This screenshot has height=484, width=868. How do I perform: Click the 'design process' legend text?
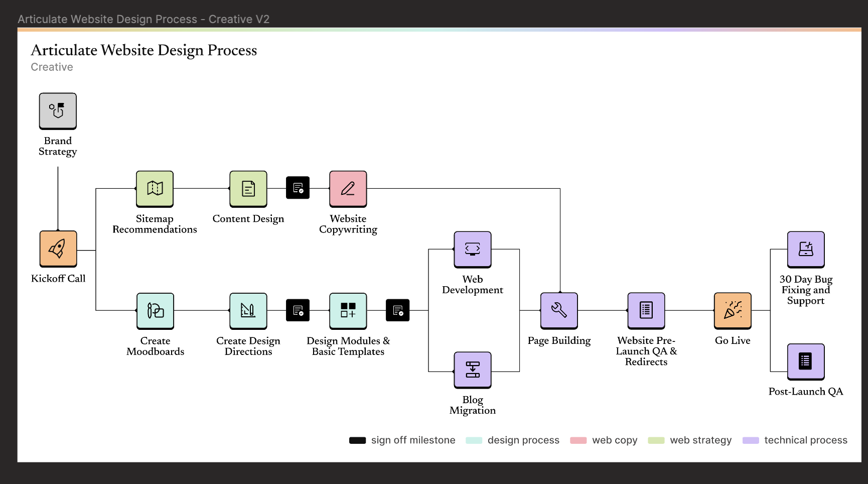point(523,440)
